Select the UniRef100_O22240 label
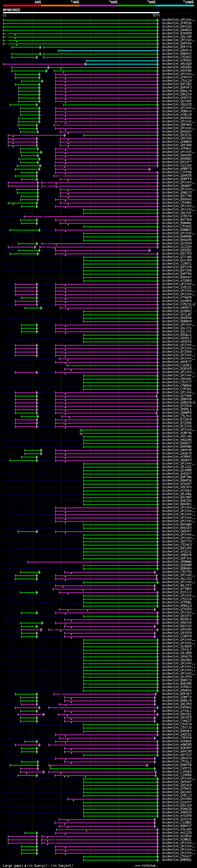This screenshot has height=868, width=197. [177, 165]
